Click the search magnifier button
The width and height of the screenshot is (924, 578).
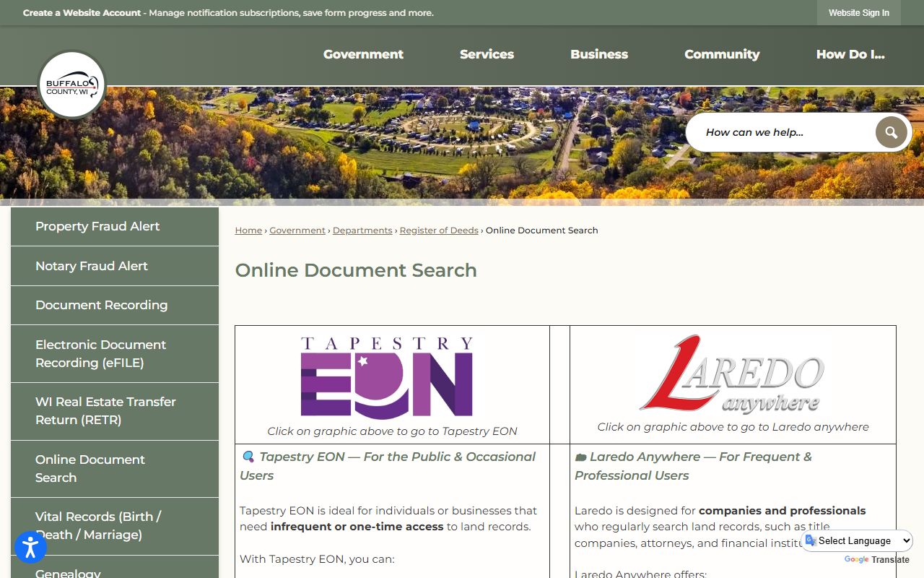pos(891,132)
